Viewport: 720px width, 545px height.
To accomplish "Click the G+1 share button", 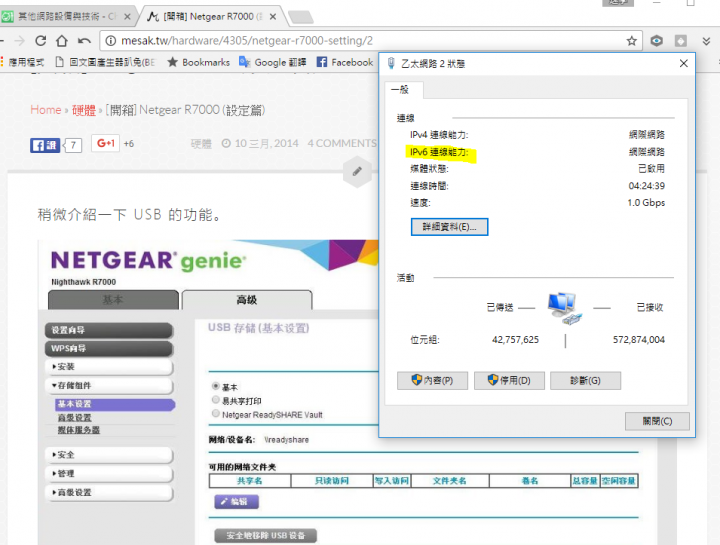I will click(x=105, y=144).
